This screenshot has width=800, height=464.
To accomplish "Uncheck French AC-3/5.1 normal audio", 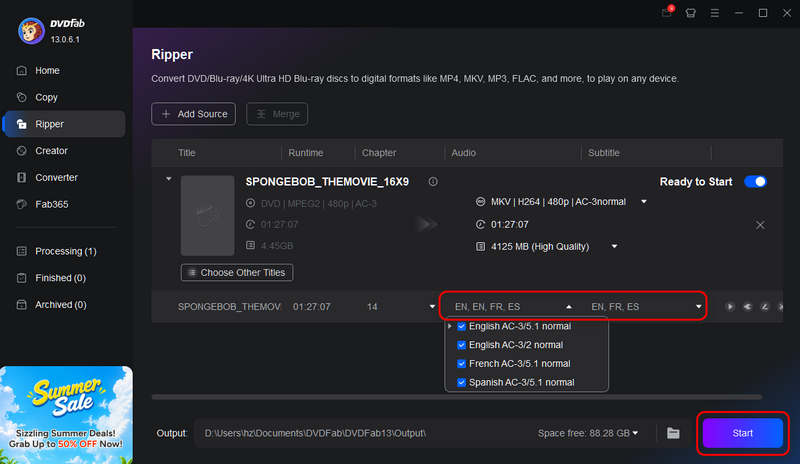I will coord(461,363).
